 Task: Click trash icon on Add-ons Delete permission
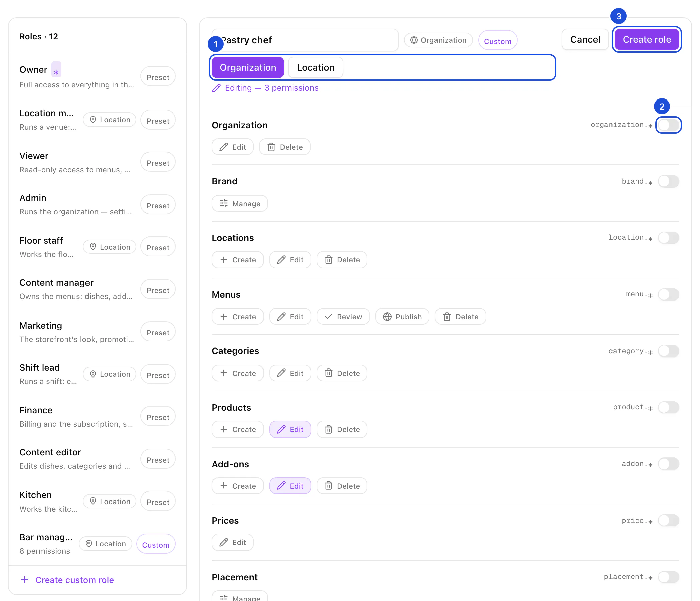pyautogui.click(x=328, y=486)
